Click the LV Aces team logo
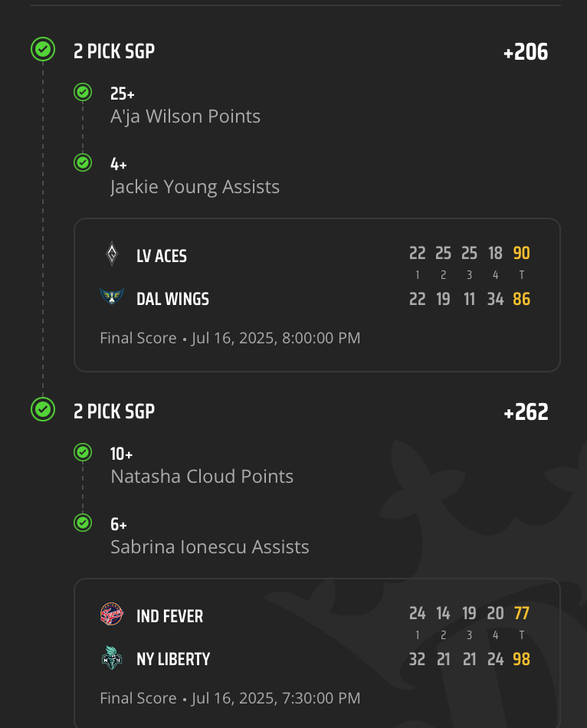Image resolution: width=587 pixels, height=728 pixels. [x=112, y=254]
